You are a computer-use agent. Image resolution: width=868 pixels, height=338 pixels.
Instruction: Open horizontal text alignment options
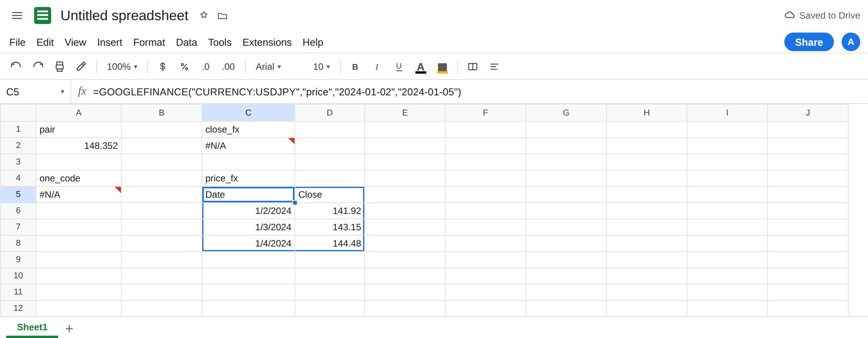494,67
